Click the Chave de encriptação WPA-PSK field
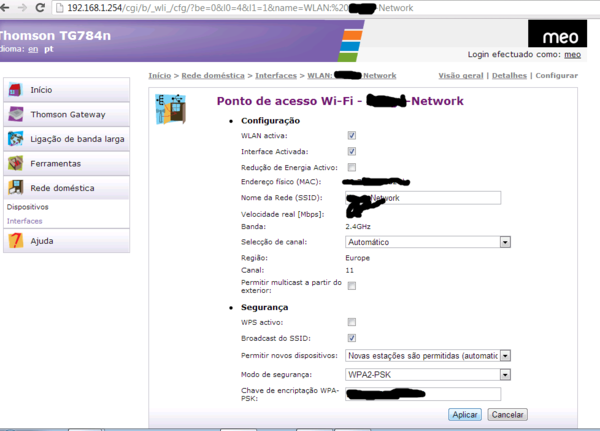Image resolution: width=600 pixels, height=431 pixels. click(423, 394)
